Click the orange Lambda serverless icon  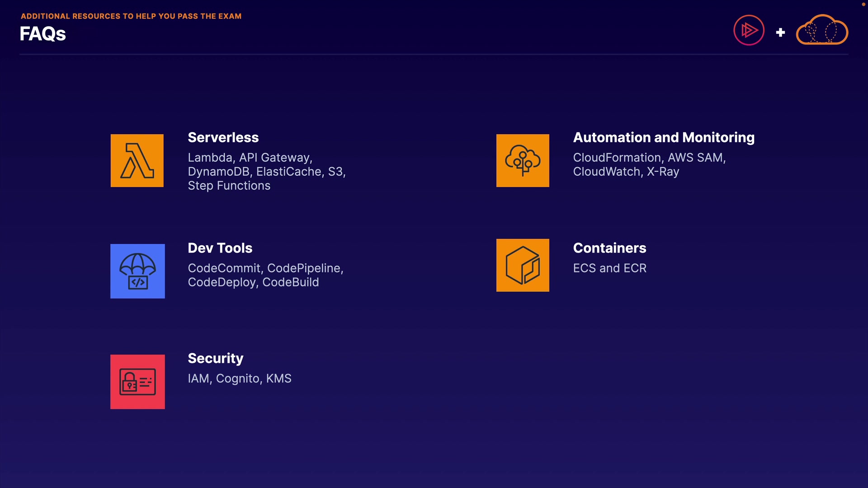pos(137,160)
